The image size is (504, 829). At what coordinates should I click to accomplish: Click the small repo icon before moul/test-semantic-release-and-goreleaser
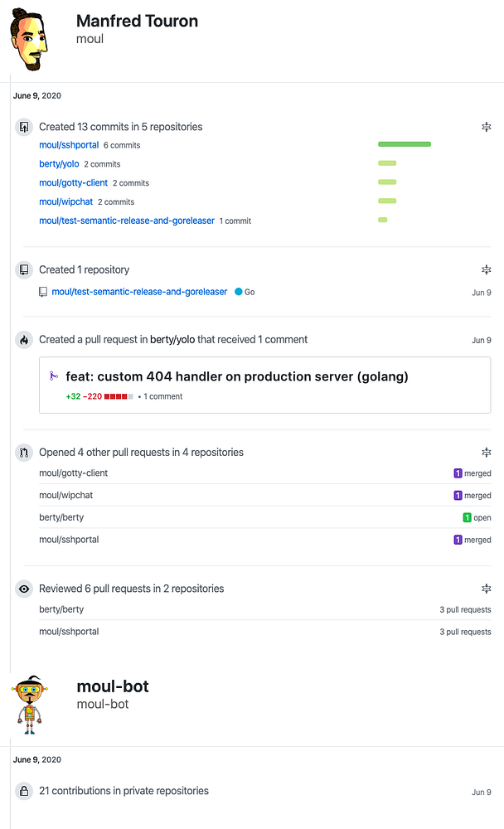[x=43, y=292]
